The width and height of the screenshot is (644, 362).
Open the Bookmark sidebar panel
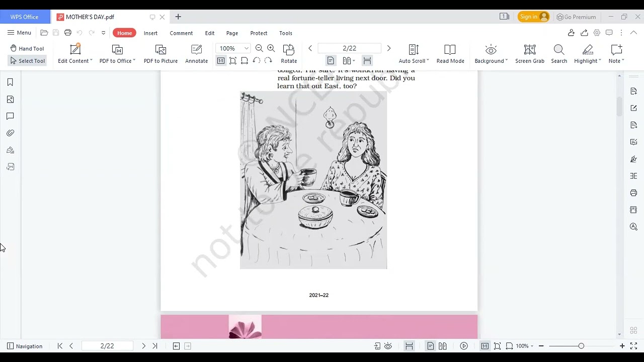10,82
